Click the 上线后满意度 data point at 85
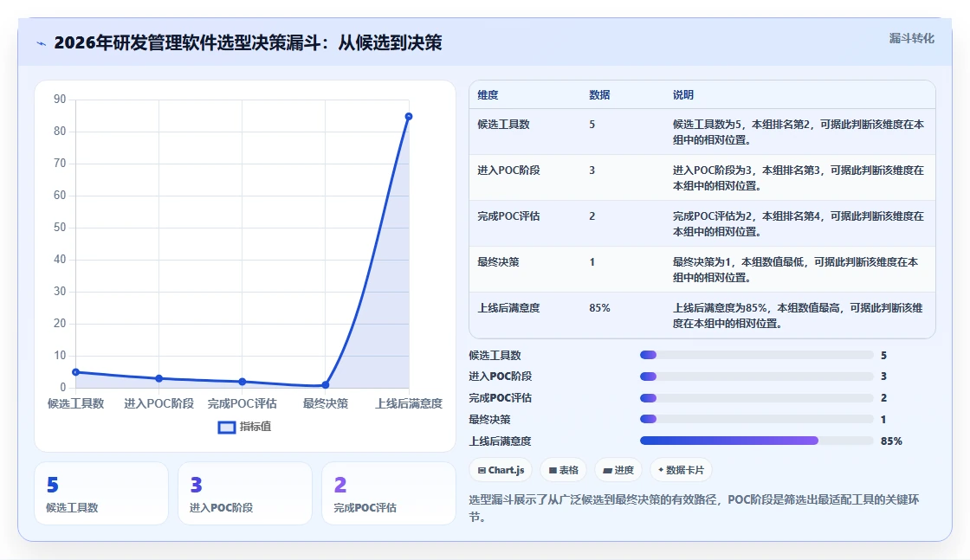The width and height of the screenshot is (970, 560). click(408, 116)
